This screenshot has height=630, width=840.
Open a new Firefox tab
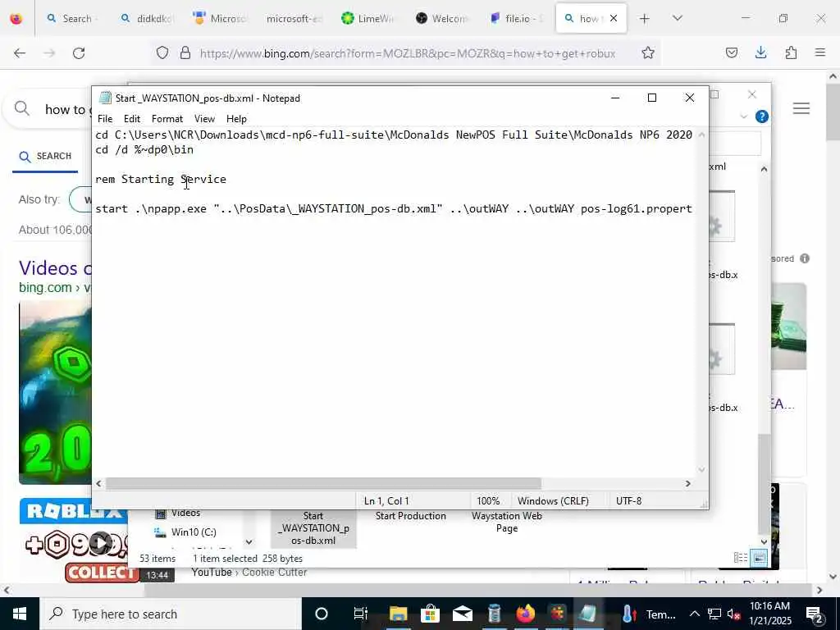pyautogui.click(x=645, y=19)
